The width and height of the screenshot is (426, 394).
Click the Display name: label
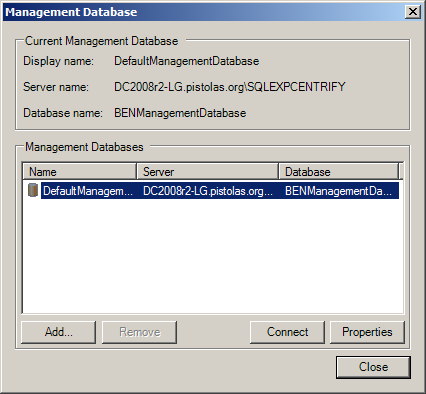click(x=59, y=61)
